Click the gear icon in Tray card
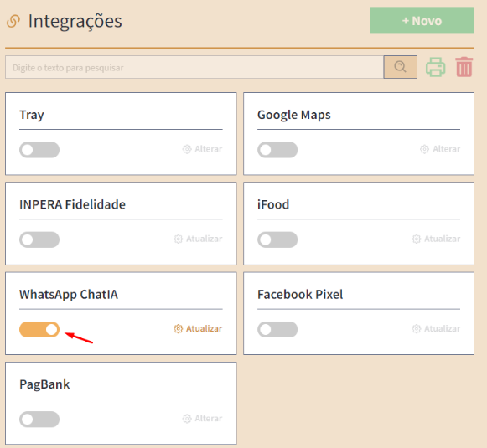 click(187, 149)
